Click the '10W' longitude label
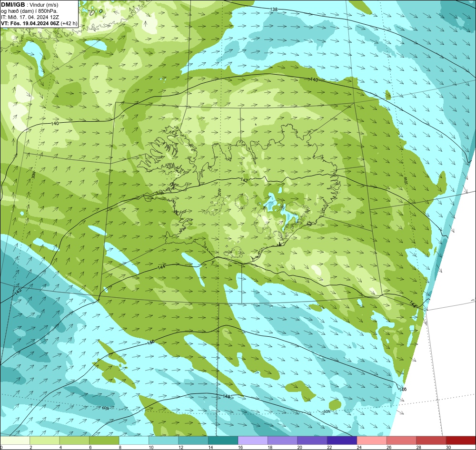This screenshot has width=476, height=450. click(406, 181)
